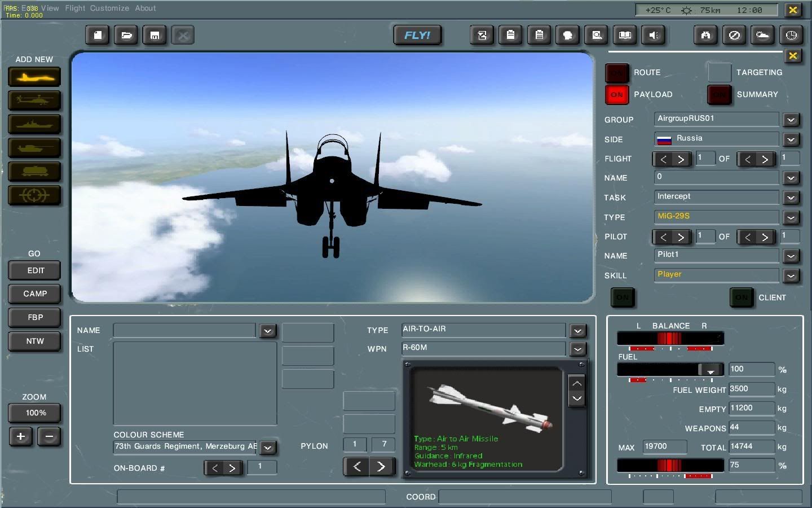
Task: Click the save mission floppy disk icon
Action: [x=155, y=36]
